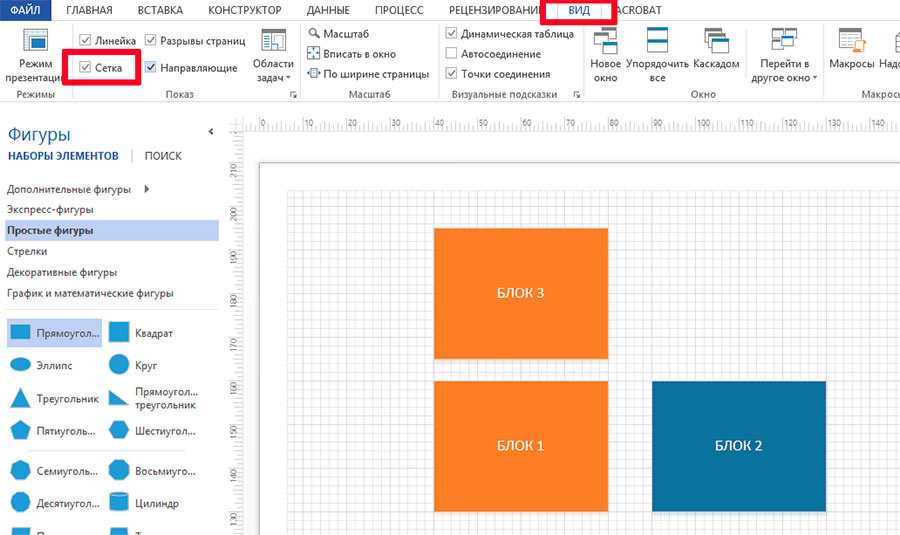Switch to the ВСТАВКА ribbon tab
Viewport: 900px width, 535px height.
pos(159,10)
